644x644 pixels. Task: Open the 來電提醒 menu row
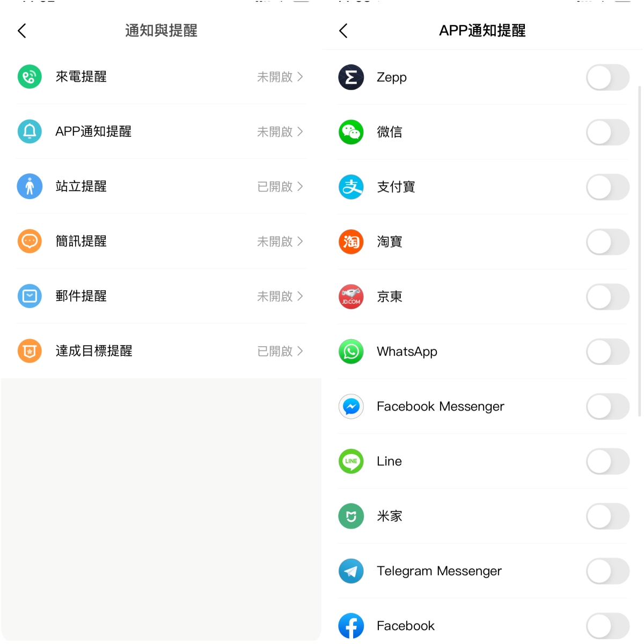pyautogui.click(x=161, y=77)
